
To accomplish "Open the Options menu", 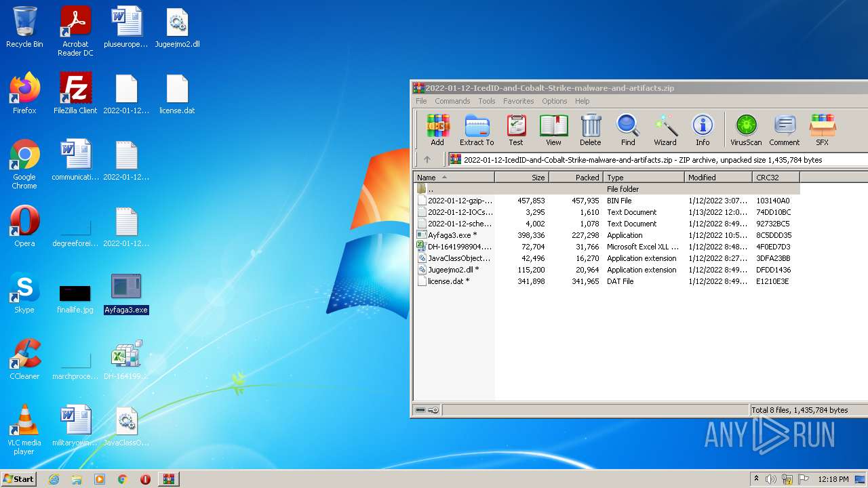I will coord(554,101).
